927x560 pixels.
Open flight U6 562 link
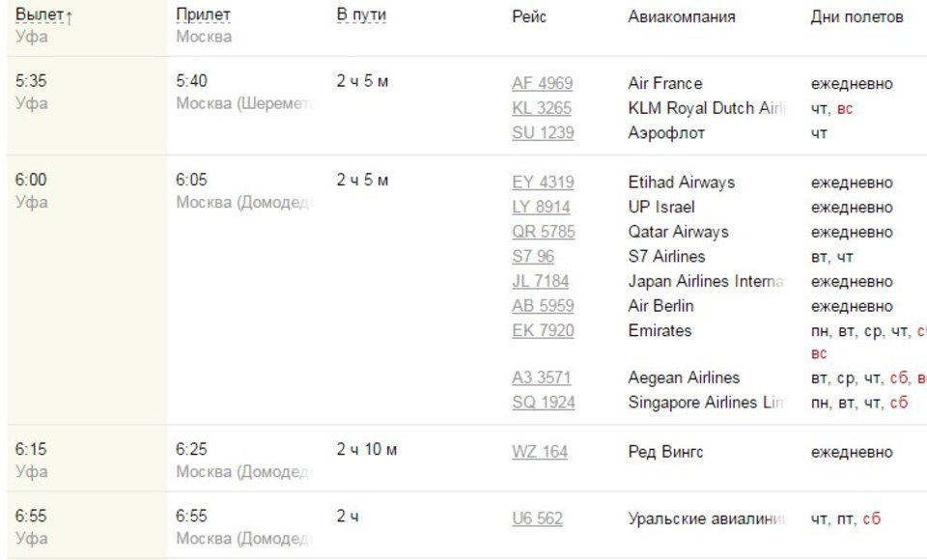click(538, 519)
